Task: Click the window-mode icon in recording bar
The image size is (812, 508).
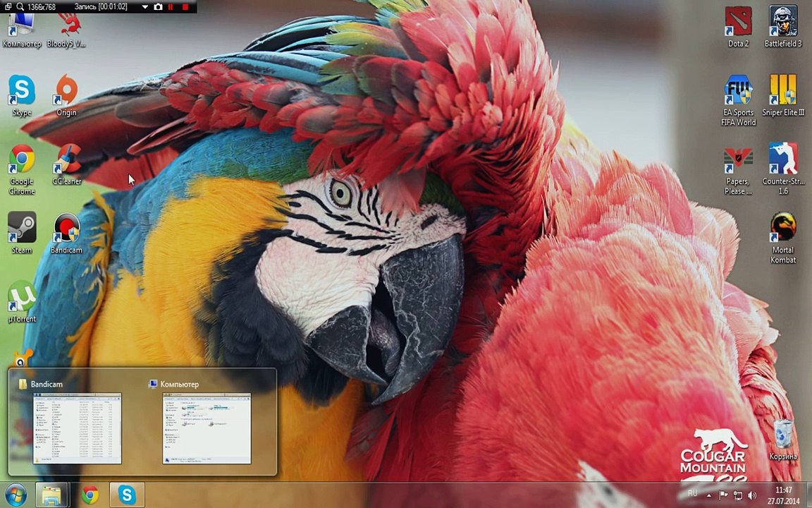Action: 8,7
